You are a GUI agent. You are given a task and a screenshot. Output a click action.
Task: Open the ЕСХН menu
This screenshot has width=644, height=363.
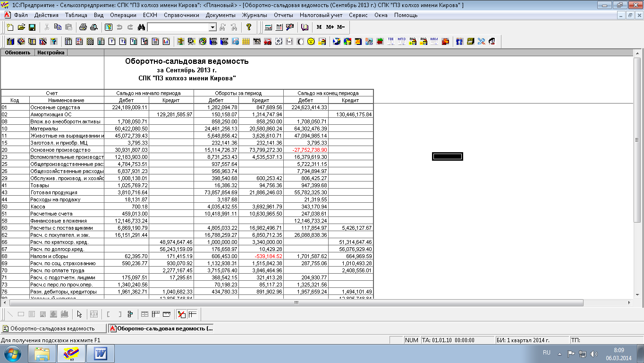[150, 15]
